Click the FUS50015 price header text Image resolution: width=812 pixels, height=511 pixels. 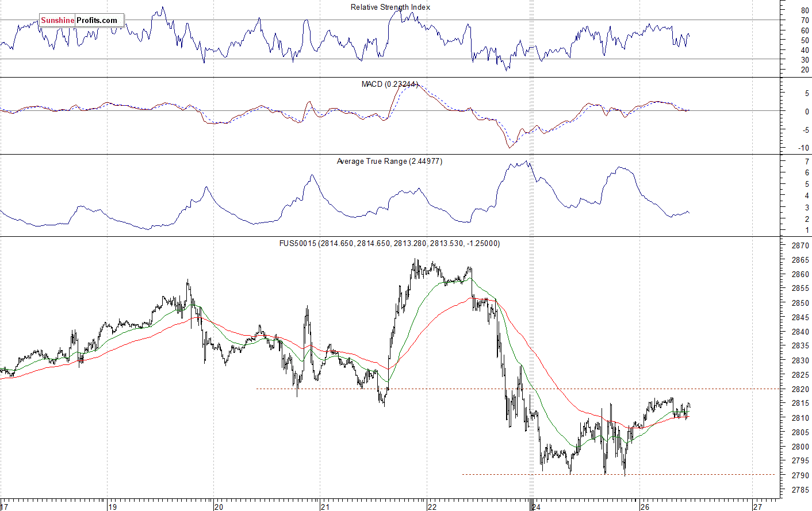point(389,243)
